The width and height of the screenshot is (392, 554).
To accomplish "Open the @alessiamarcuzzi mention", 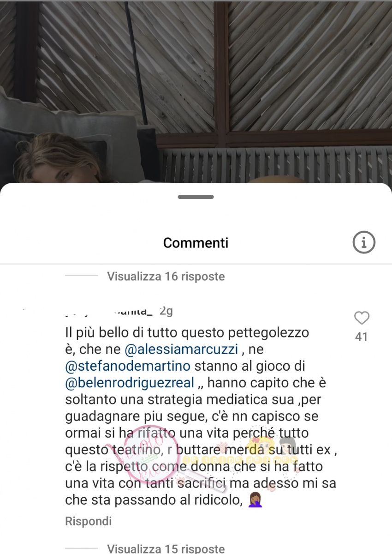I will 182,349.
